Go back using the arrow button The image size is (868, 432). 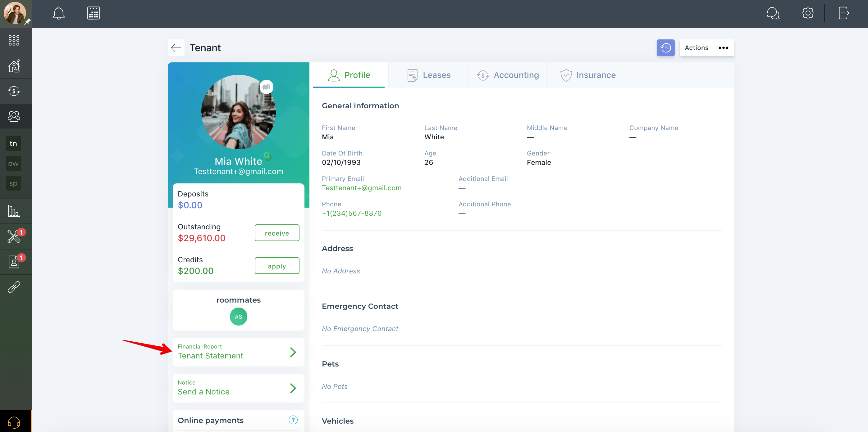pos(176,48)
